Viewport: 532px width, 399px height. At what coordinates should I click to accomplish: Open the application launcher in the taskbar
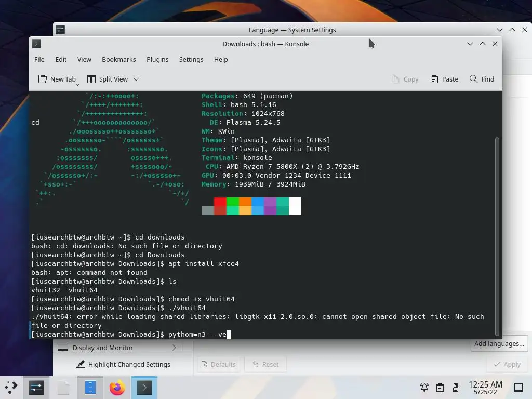click(x=11, y=388)
